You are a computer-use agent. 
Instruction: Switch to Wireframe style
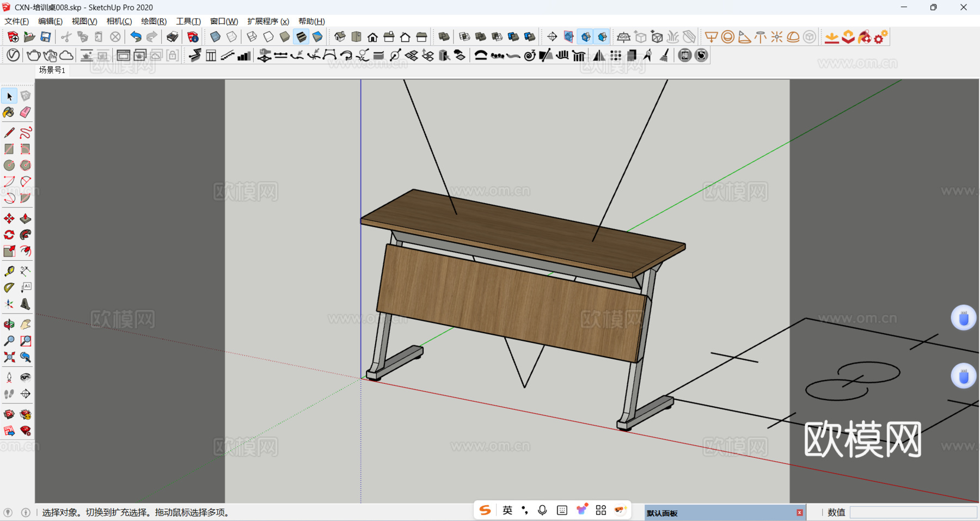coord(252,37)
